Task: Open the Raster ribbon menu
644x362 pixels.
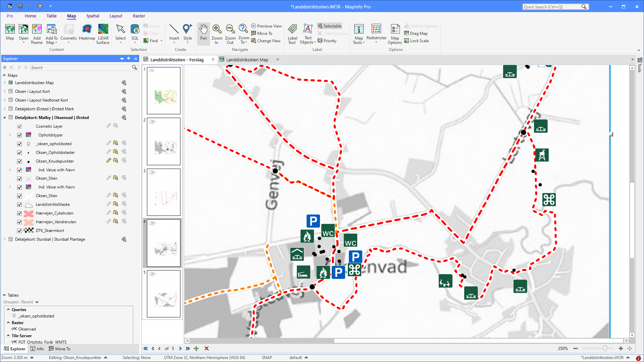Action: (x=139, y=16)
